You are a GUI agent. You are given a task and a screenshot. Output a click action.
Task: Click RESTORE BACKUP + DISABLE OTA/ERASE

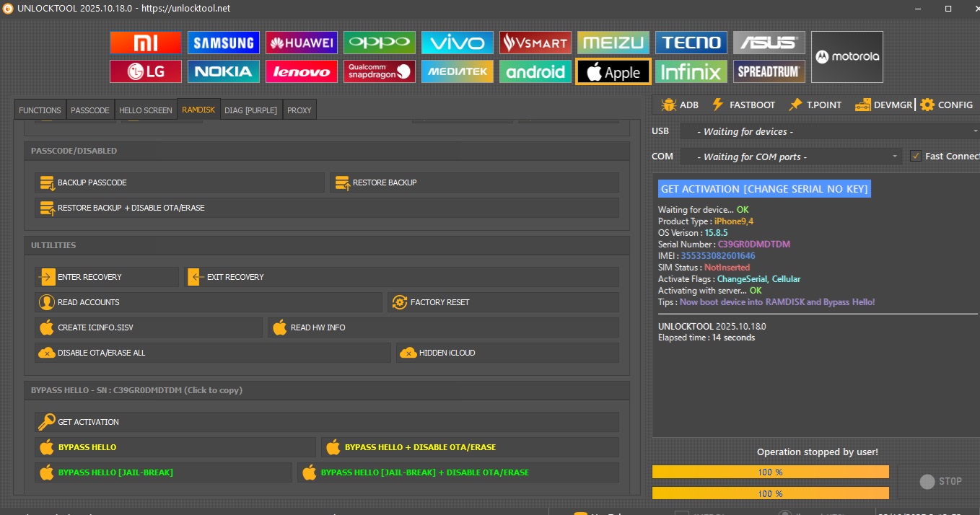coord(327,208)
